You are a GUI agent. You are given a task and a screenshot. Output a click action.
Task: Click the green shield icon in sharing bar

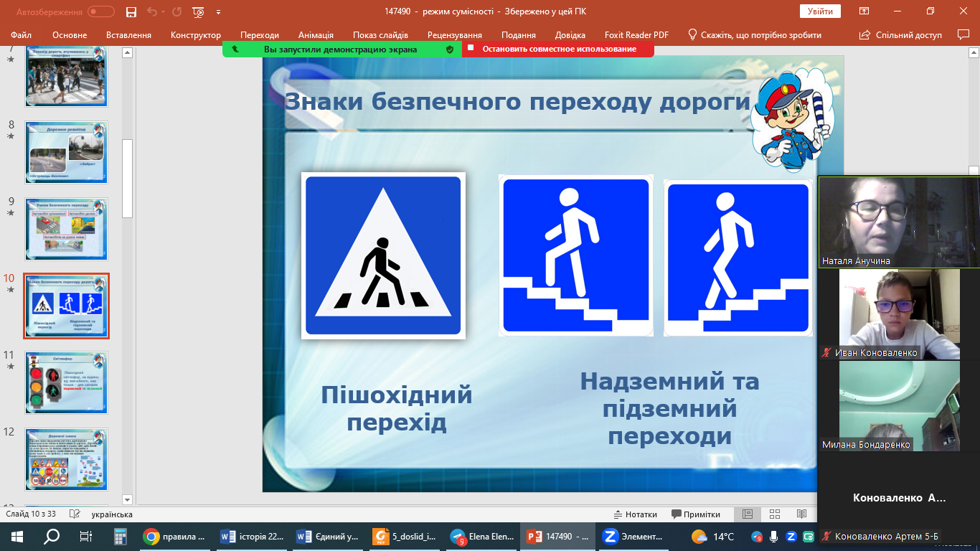[x=450, y=49]
